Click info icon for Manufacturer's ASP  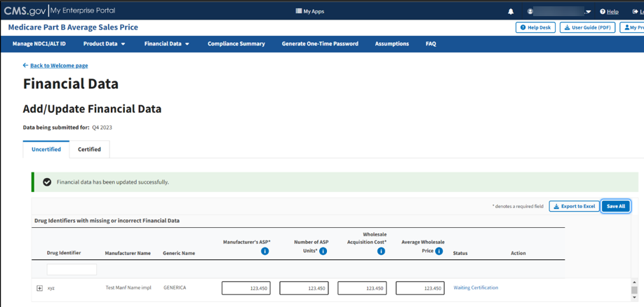(x=264, y=251)
